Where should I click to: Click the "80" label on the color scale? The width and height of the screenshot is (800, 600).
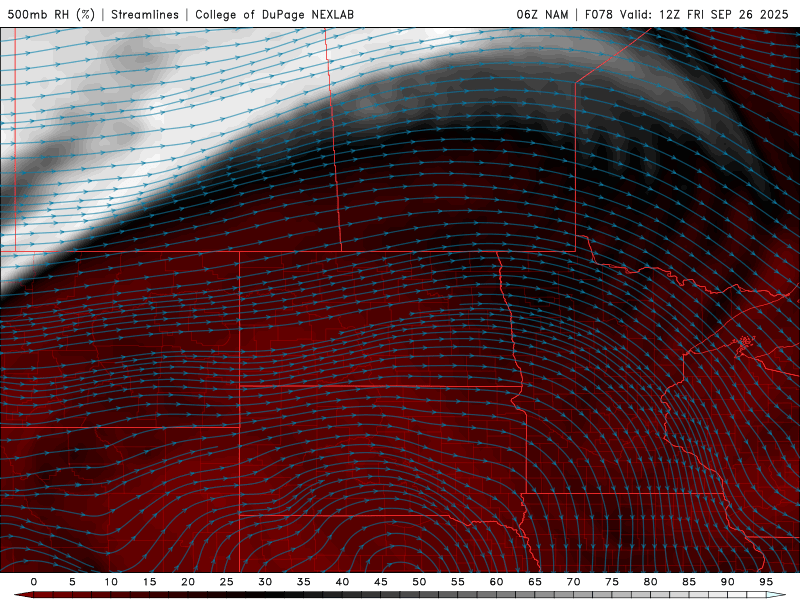click(650, 582)
